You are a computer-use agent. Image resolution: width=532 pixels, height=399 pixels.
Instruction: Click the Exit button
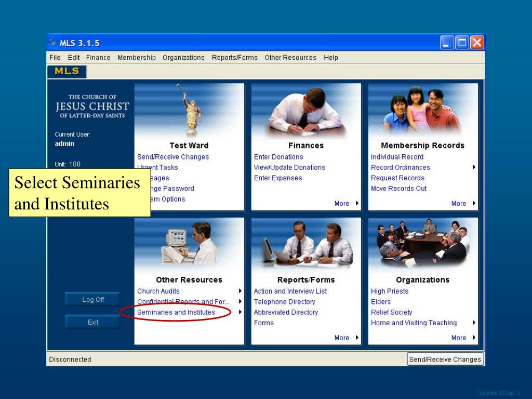click(92, 322)
